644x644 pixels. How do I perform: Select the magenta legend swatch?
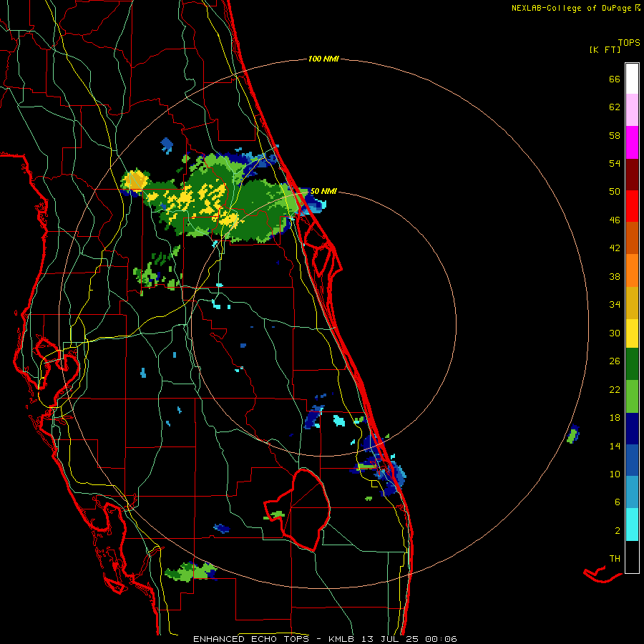click(632, 142)
